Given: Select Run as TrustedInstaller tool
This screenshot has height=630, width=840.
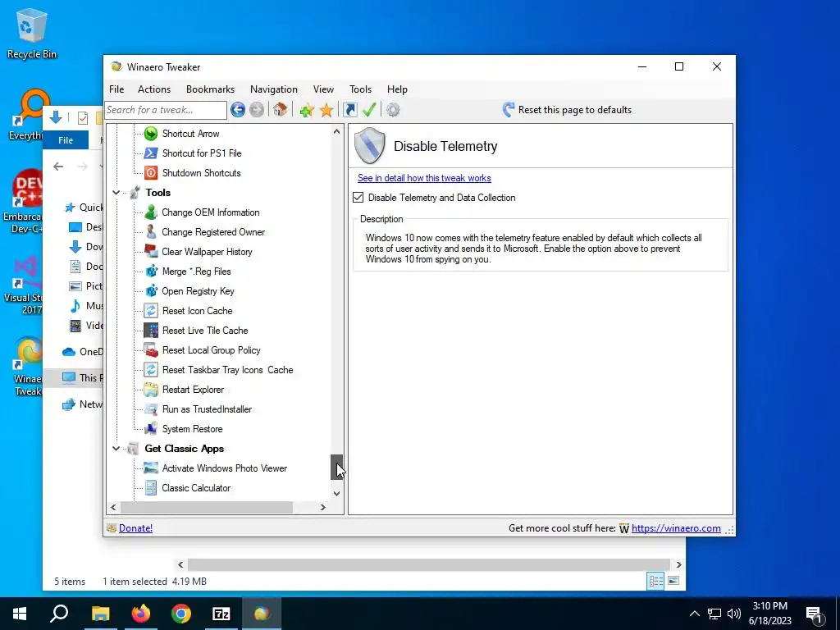Looking at the screenshot, I should (207, 409).
